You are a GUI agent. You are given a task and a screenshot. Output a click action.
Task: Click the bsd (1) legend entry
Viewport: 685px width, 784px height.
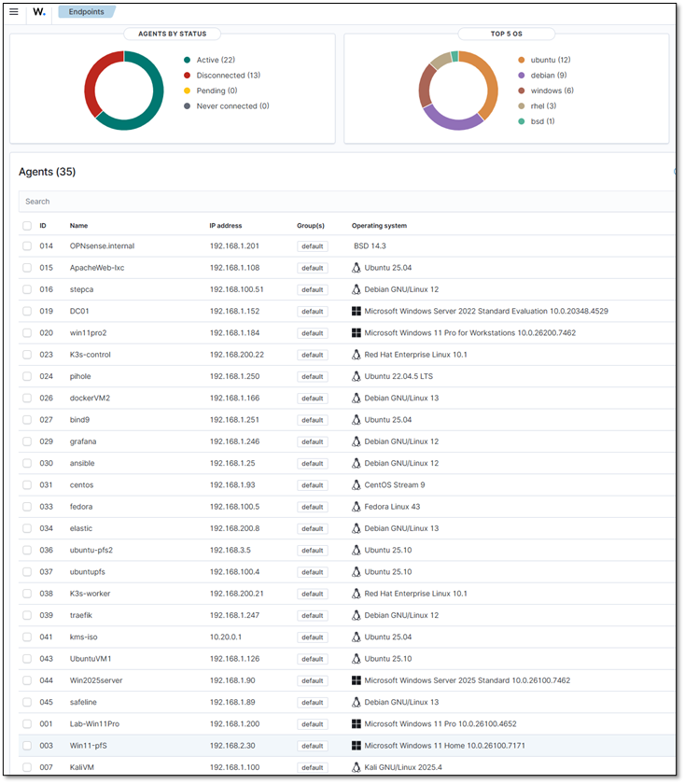537,121
